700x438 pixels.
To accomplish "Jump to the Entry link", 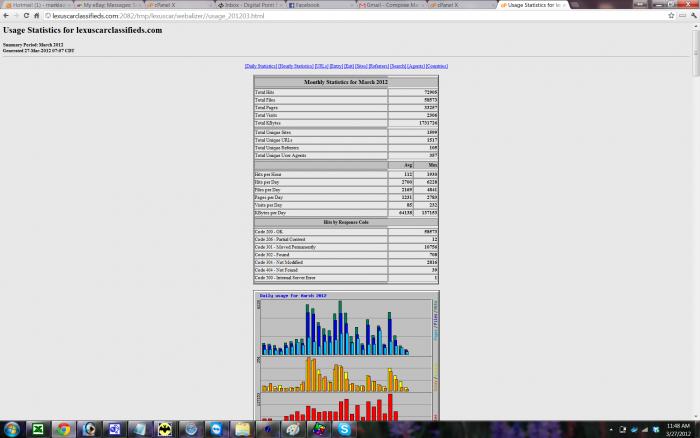I will pyautogui.click(x=336, y=66).
